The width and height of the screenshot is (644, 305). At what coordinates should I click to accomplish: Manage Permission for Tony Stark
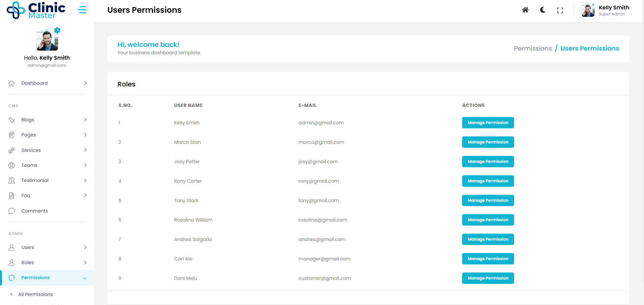point(488,200)
